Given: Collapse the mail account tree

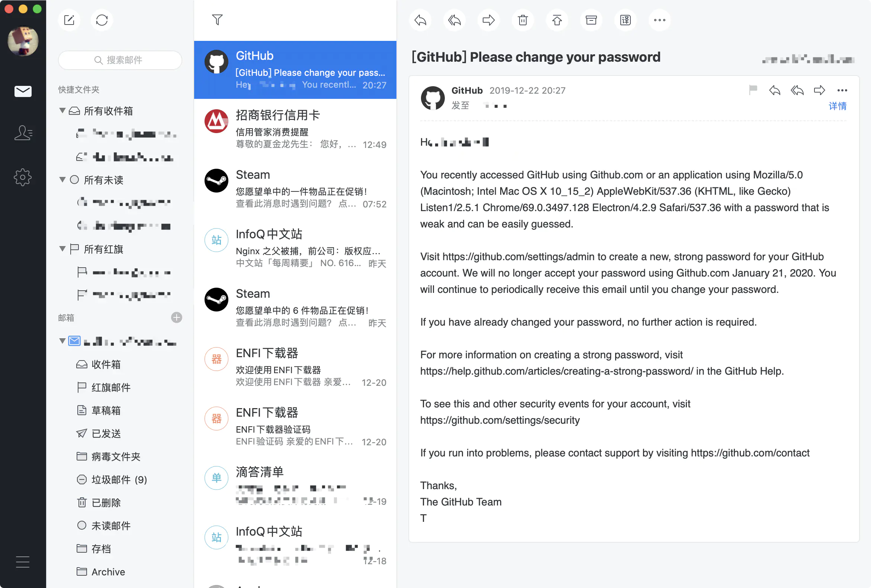Looking at the screenshot, I should [62, 341].
